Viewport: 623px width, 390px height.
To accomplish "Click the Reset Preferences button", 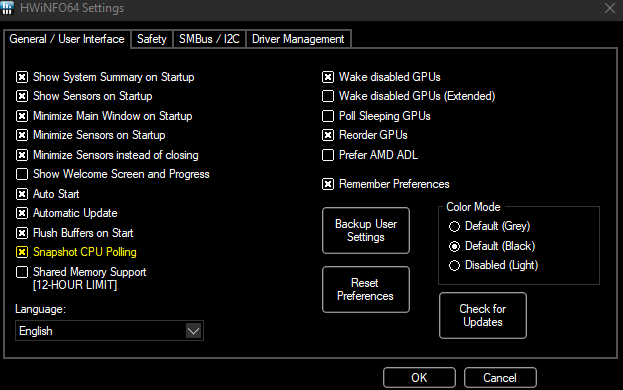I will [x=366, y=290].
